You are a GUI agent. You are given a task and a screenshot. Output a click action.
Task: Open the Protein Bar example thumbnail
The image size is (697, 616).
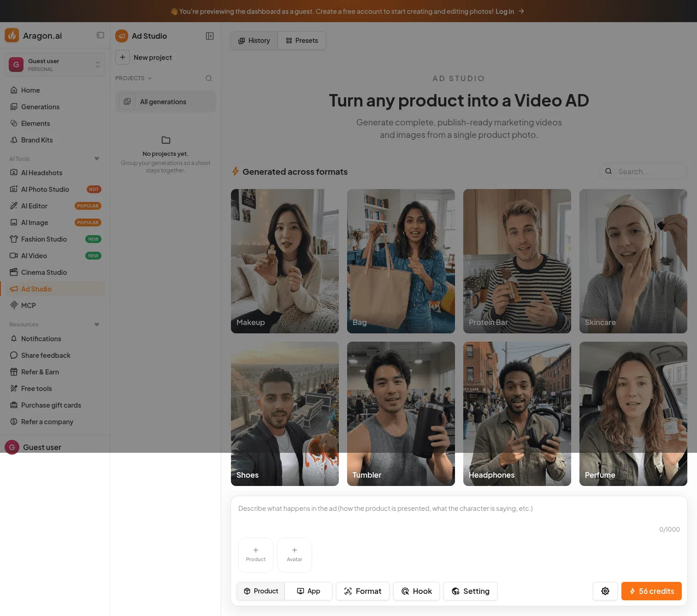517,261
